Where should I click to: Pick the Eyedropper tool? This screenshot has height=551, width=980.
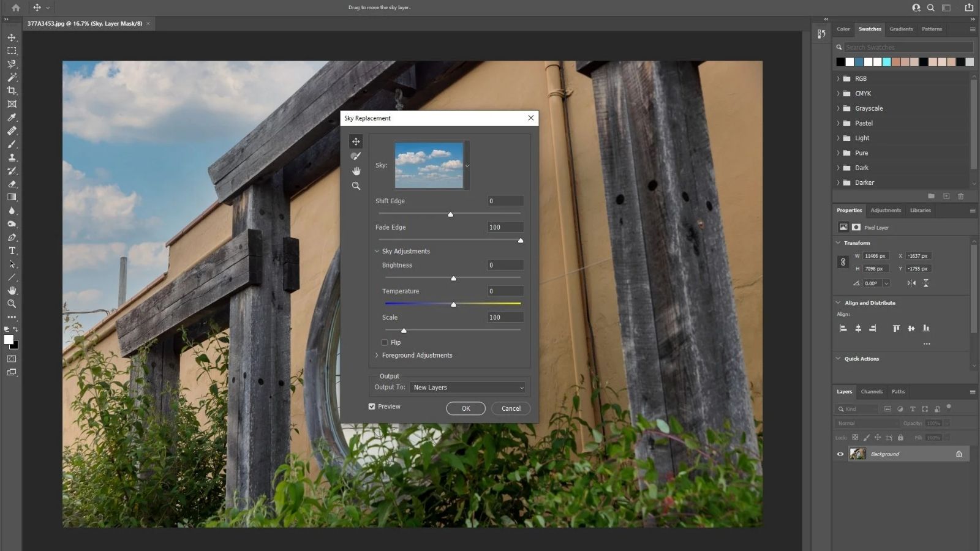click(12, 118)
